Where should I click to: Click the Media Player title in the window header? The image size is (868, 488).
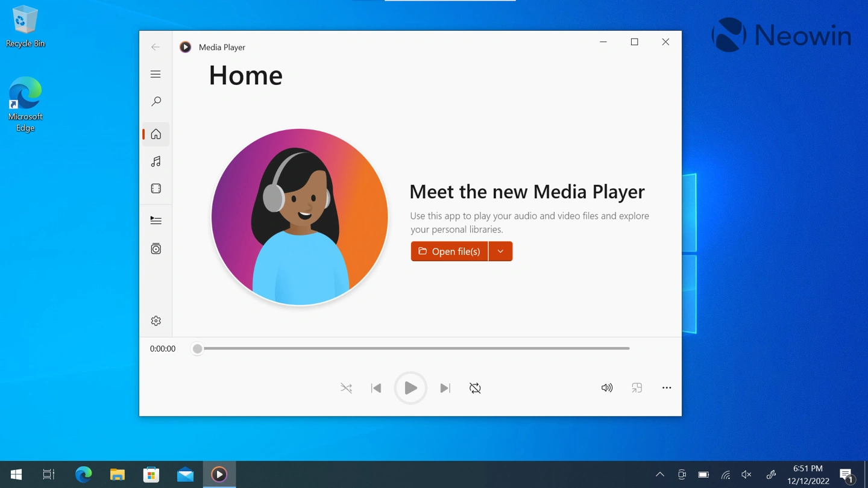pyautogui.click(x=222, y=47)
